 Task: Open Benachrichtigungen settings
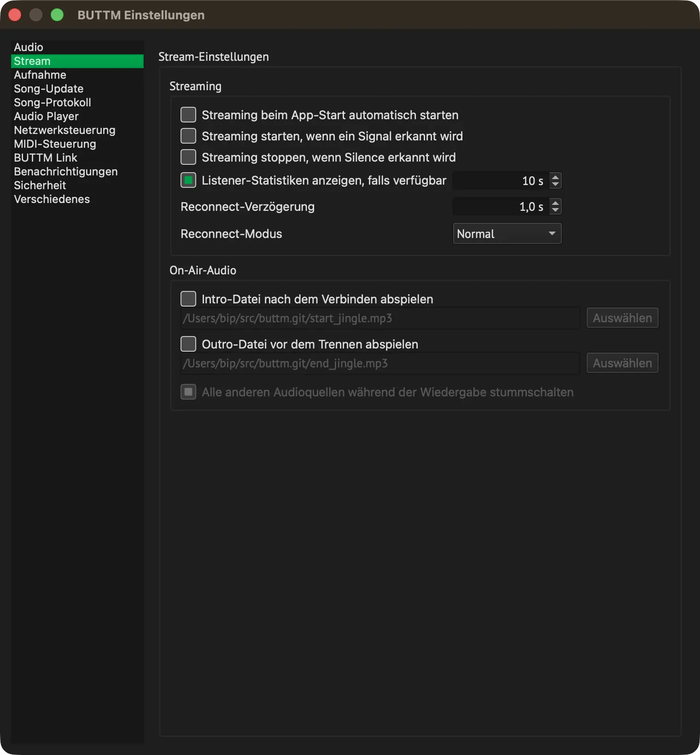click(x=77, y=172)
